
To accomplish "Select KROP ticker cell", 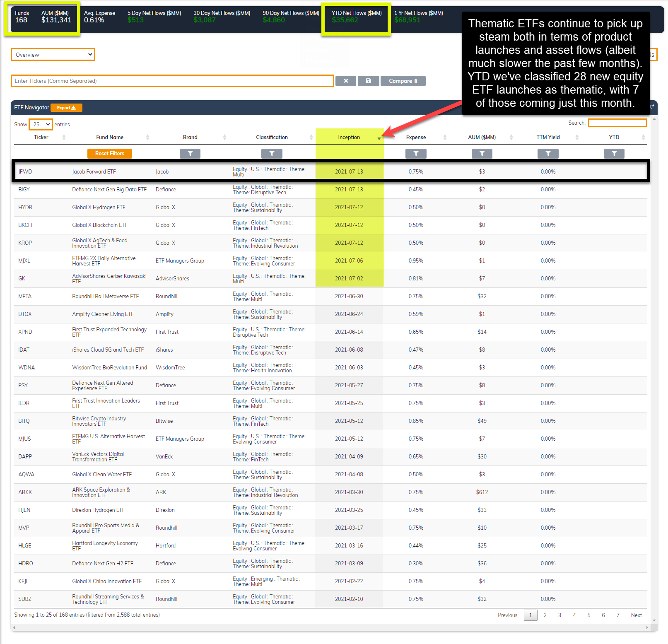I will click(25, 243).
